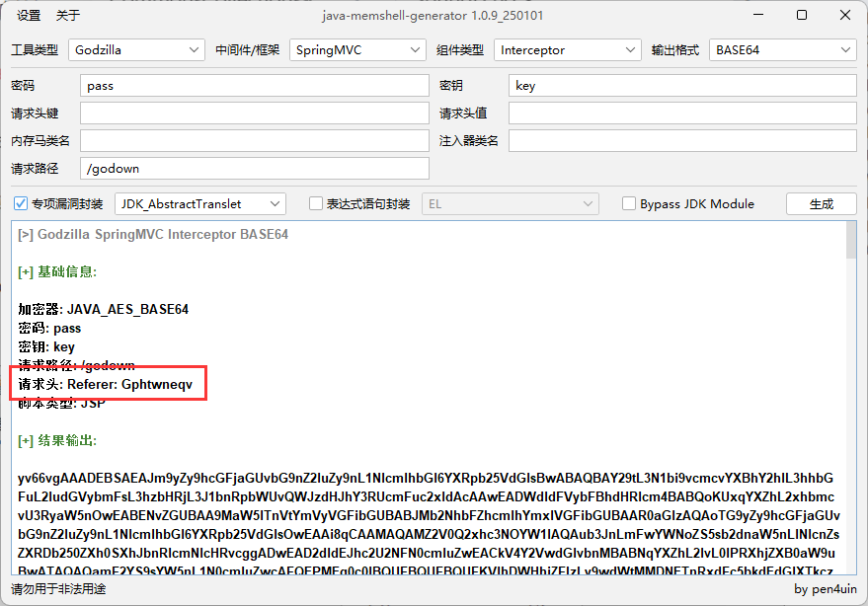
Task: Enable the Bypass JDK Module checkbox
Action: click(x=629, y=204)
